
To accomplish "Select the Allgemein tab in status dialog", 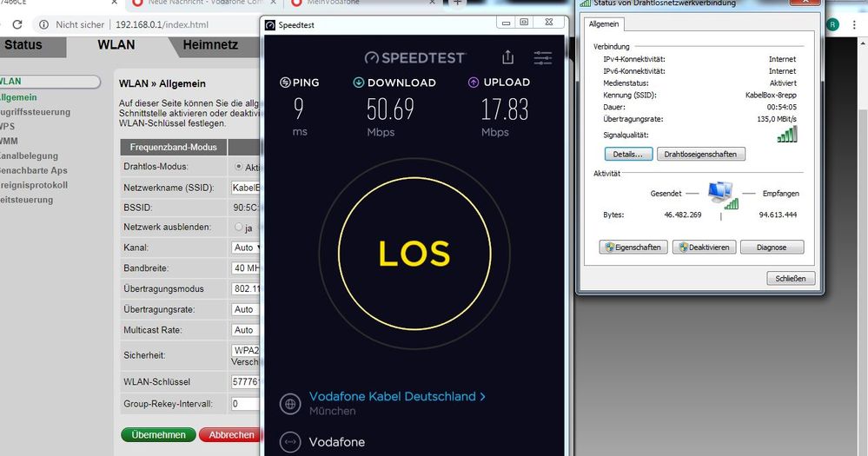I will click(603, 23).
